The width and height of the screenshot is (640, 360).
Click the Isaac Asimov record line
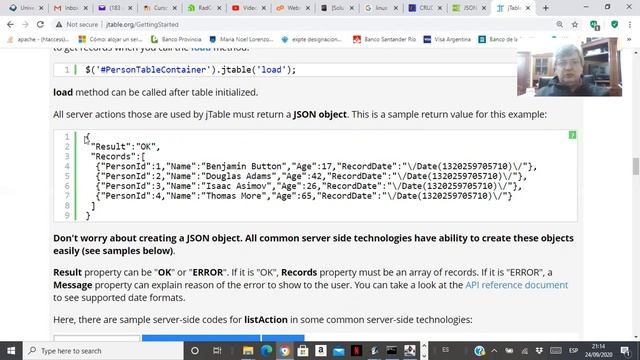click(309, 186)
